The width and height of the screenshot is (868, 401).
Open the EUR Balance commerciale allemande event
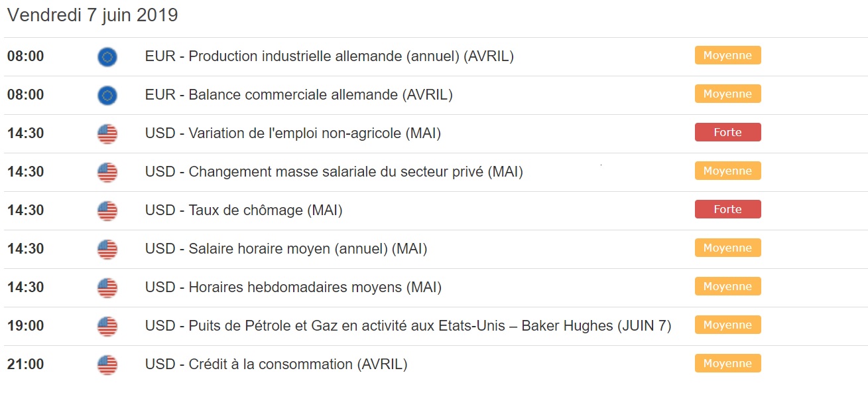pos(298,95)
